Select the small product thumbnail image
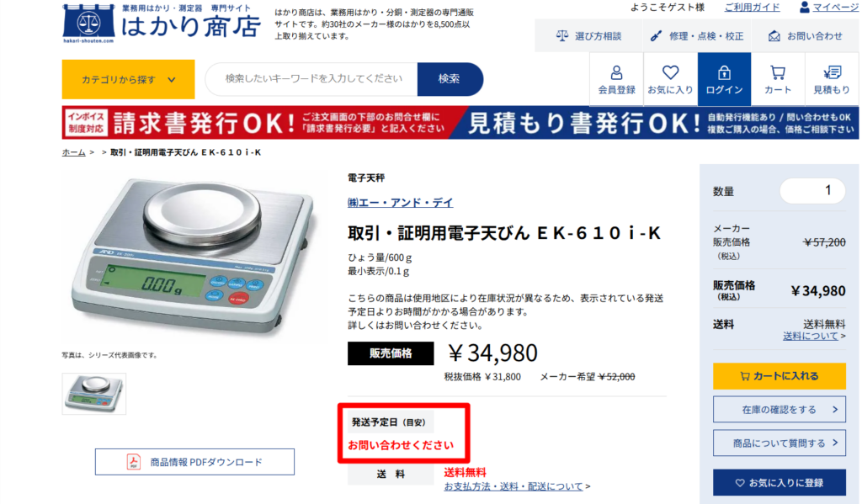The height and width of the screenshot is (504, 862). 94,394
